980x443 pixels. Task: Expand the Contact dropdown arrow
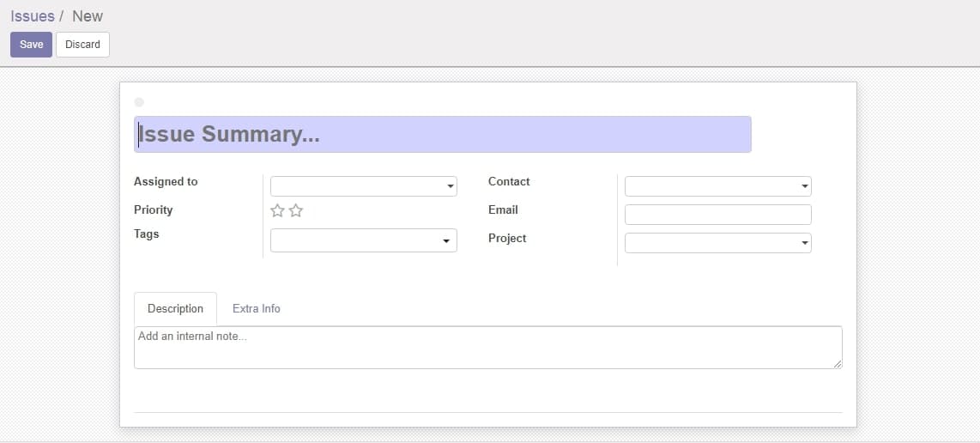tap(804, 186)
